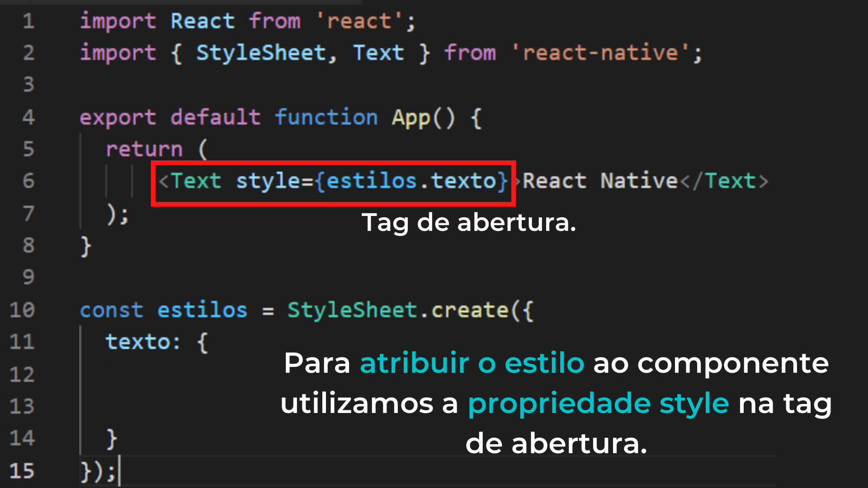Click line number 6 in the gutter
The height and width of the screenshot is (488, 868).
[x=28, y=181]
